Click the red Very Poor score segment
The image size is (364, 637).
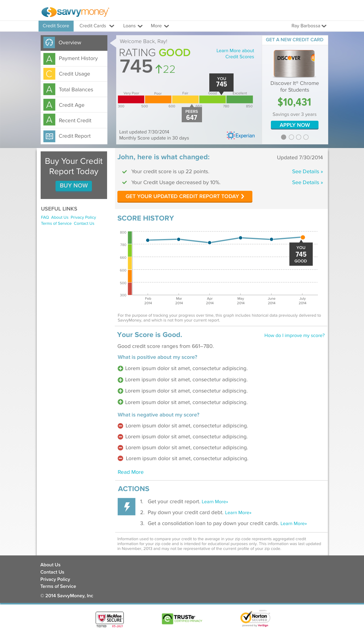point(131,99)
